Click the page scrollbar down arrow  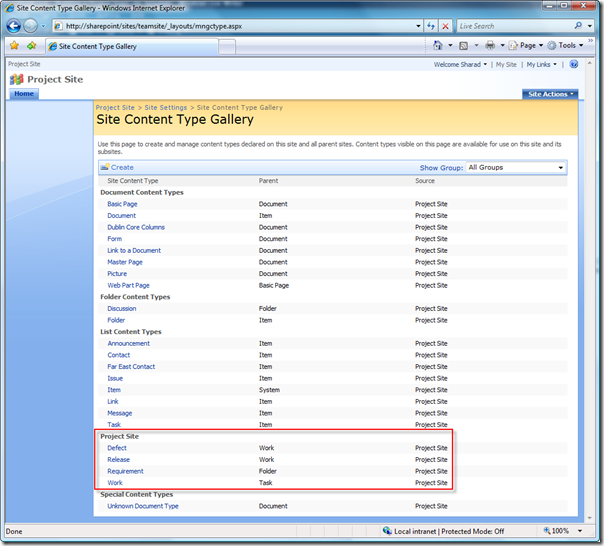589,518
